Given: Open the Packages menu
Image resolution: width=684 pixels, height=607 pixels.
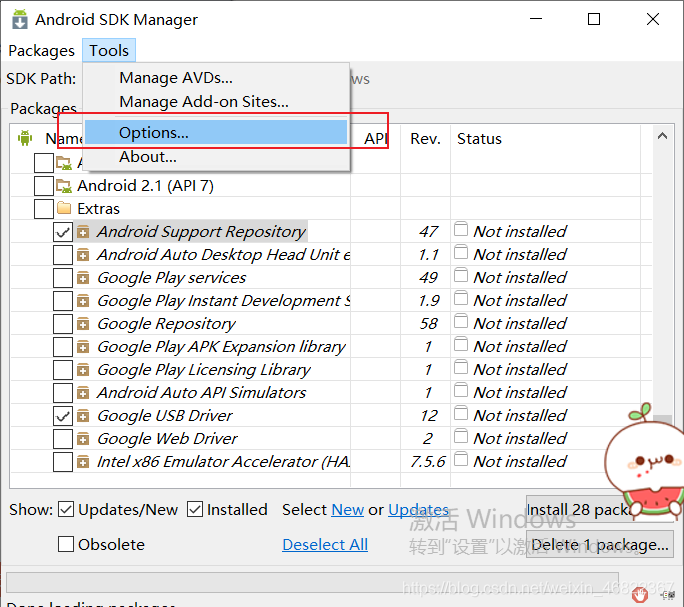Looking at the screenshot, I should [x=41, y=51].
